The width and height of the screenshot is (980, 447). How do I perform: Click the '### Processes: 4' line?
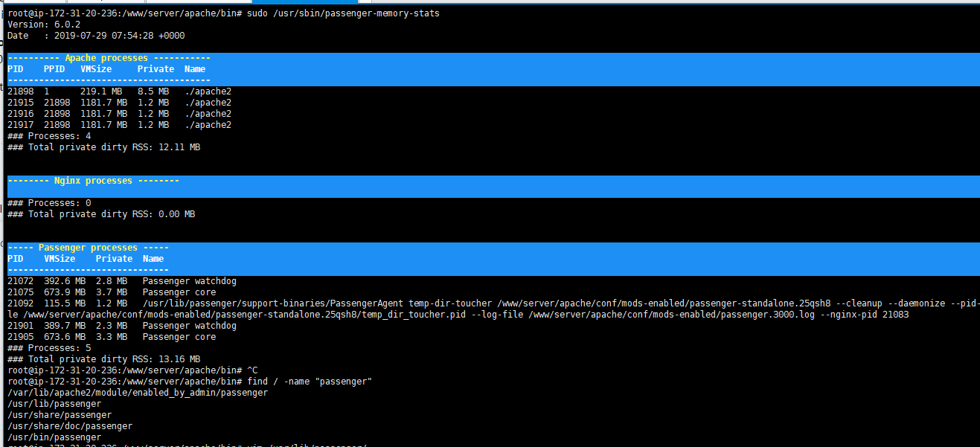[49, 136]
